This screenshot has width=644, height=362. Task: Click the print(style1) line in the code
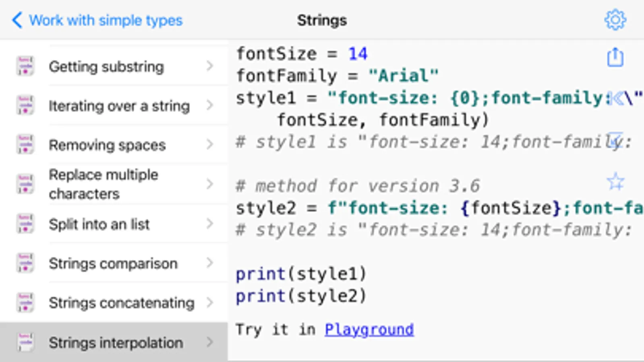pos(301,274)
